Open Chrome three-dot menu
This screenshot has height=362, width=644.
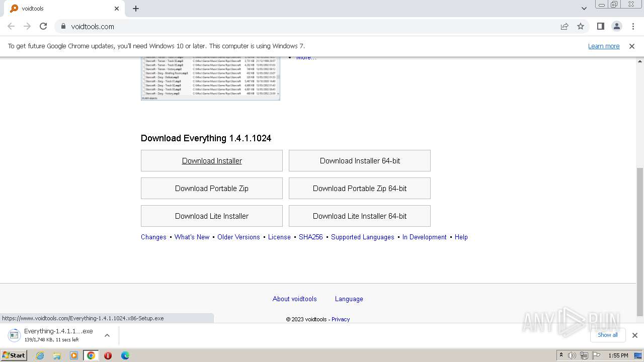click(x=633, y=26)
